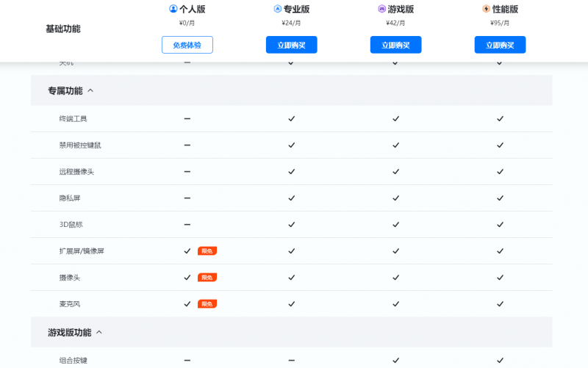Click 游戏版 checkmark in 3D鼠标 row

[395, 225]
